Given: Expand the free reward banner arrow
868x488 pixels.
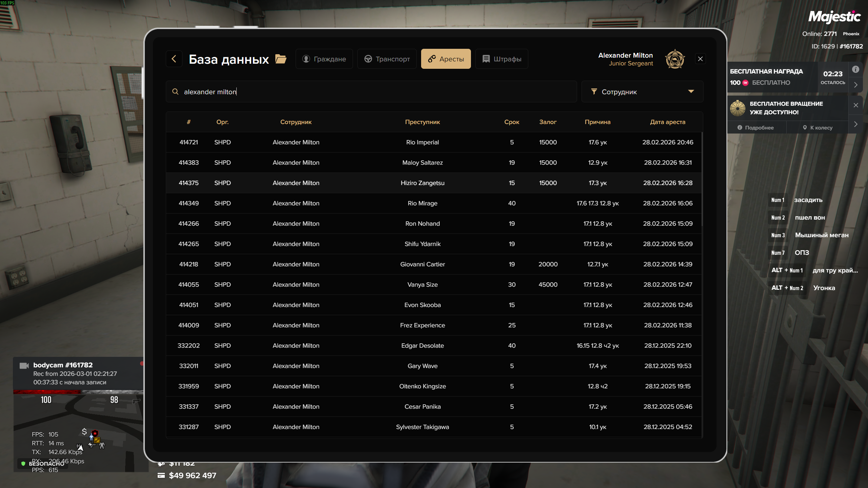Looking at the screenshot, I should pyautogui.click(x=856, y=85).
